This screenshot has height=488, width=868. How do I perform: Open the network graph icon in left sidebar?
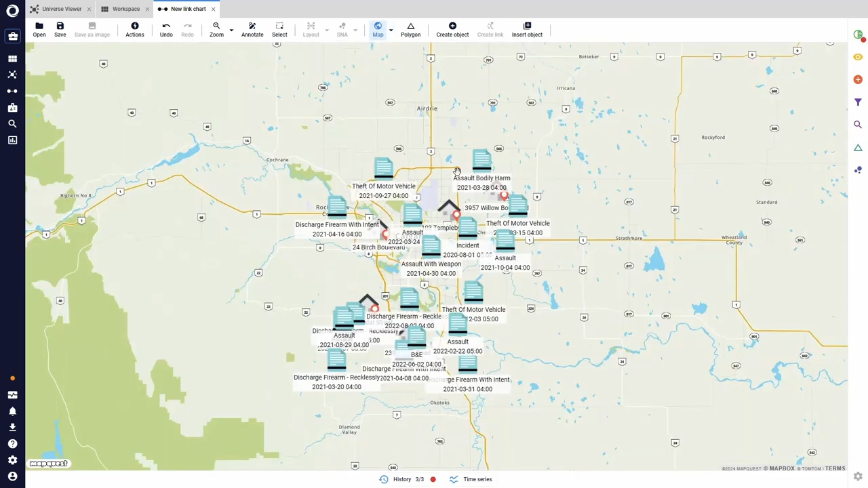[12, 75]
